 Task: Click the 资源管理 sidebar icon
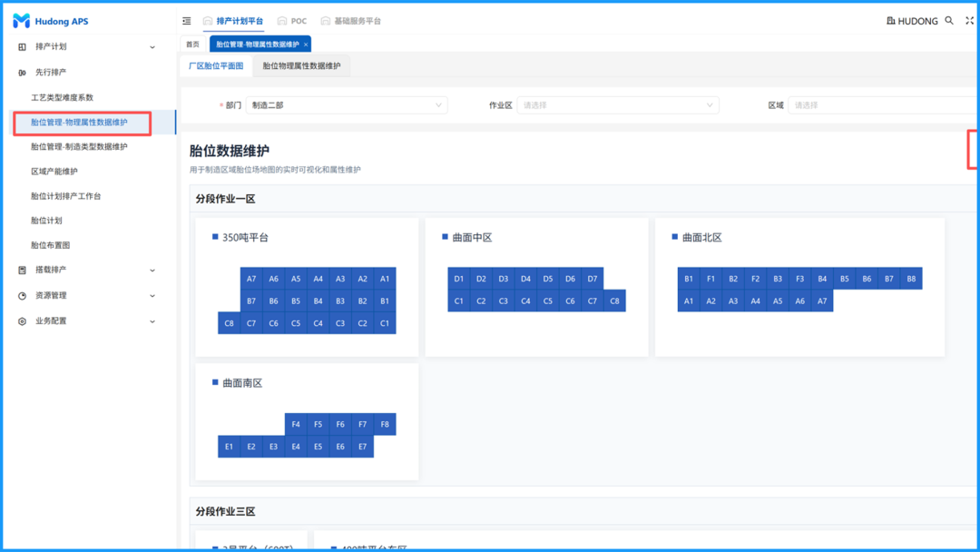click(x=23, y=296)
